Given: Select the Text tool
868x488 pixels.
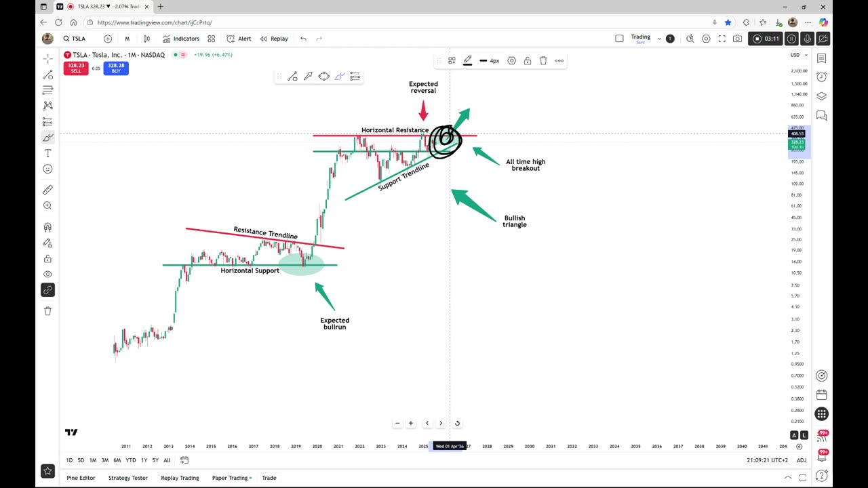Looking at the screenshot, I should (x=47, y=153).
